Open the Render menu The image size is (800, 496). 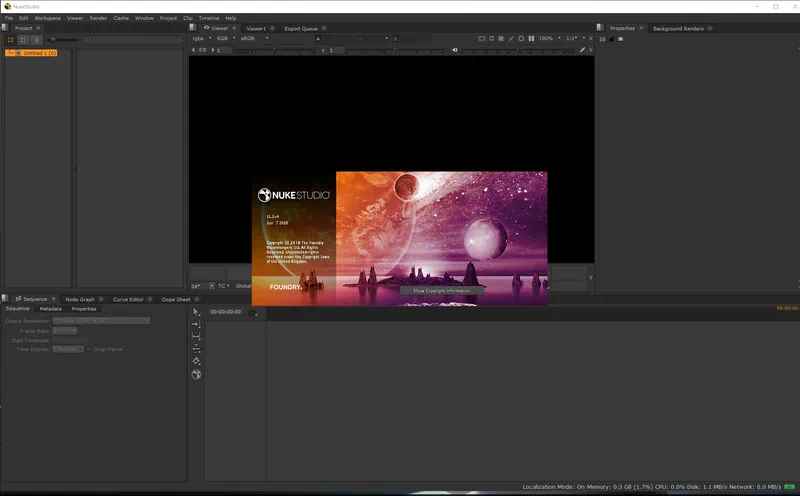coord(98,18)
